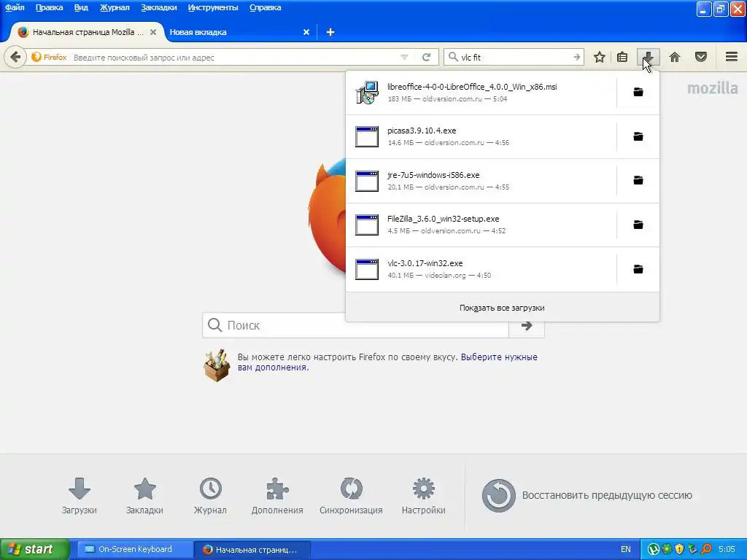Click search go arrow in toolbar search box
This screenshot has height=560, width=747.
[577, 57]
